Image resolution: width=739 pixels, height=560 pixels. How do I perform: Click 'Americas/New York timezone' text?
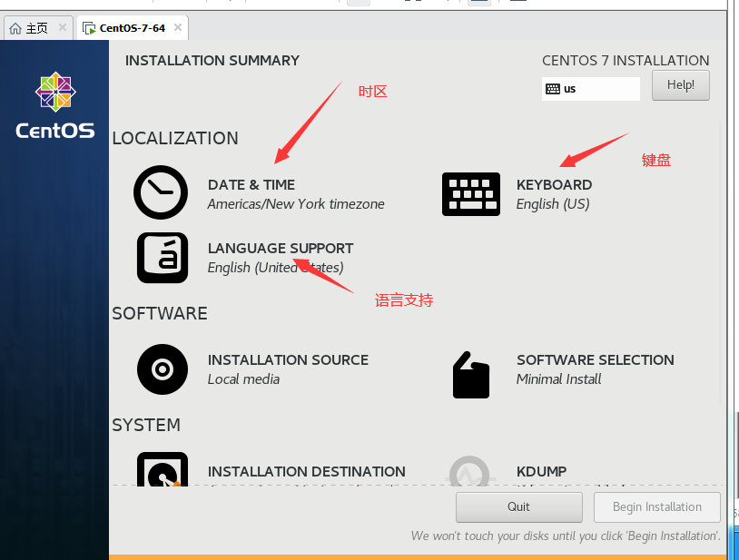click(x=295, y=204)
